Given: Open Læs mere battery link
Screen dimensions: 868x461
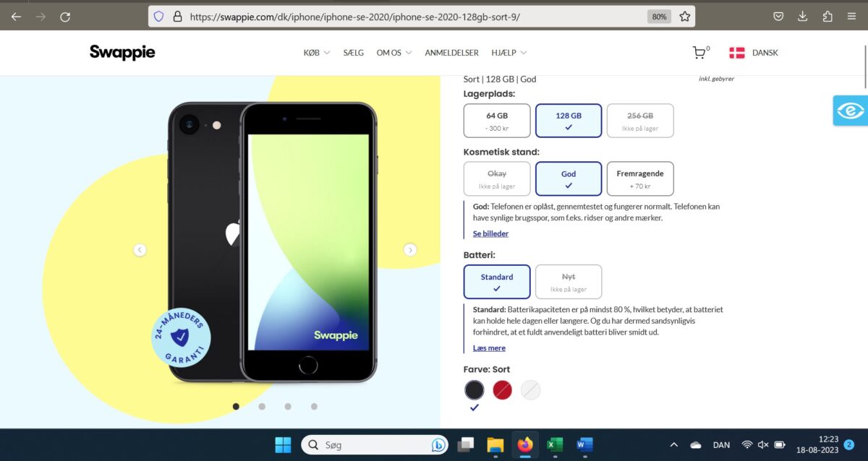Looking at the screenshot, I should pyautogui.click(x=489, y=348).
